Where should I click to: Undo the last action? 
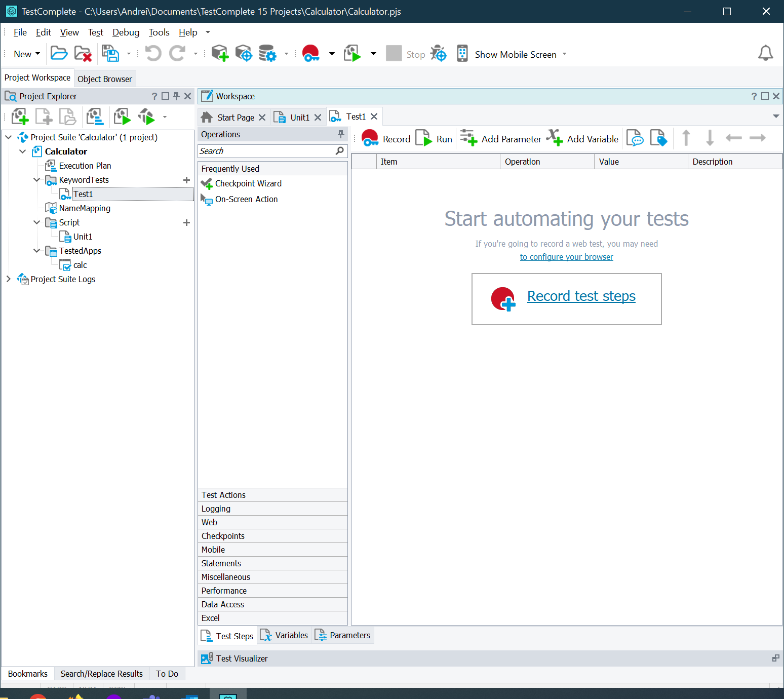click(x=153, y=53)
